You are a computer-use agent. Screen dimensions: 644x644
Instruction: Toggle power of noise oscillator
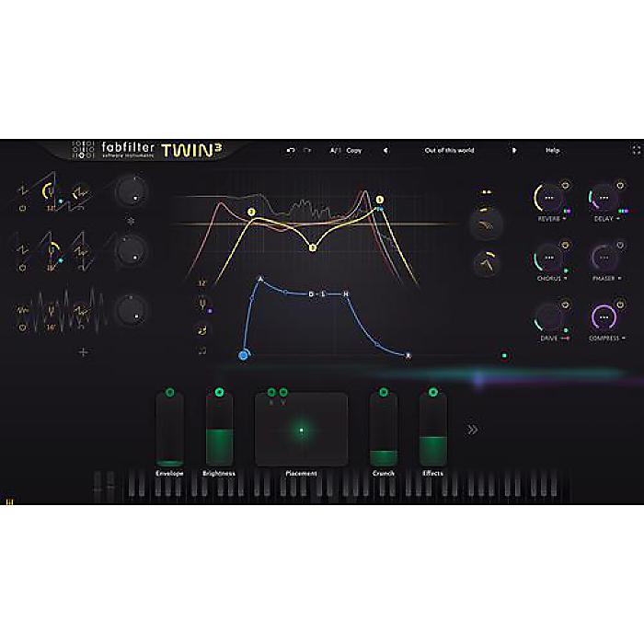point(23,328)
